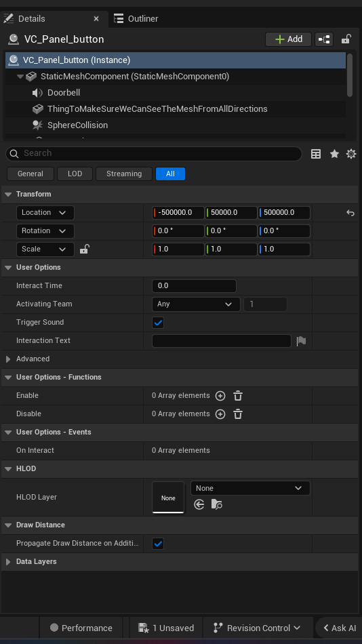The image size is (362, 644).
Task: Show only favorites with star icon
Action: 334,154
